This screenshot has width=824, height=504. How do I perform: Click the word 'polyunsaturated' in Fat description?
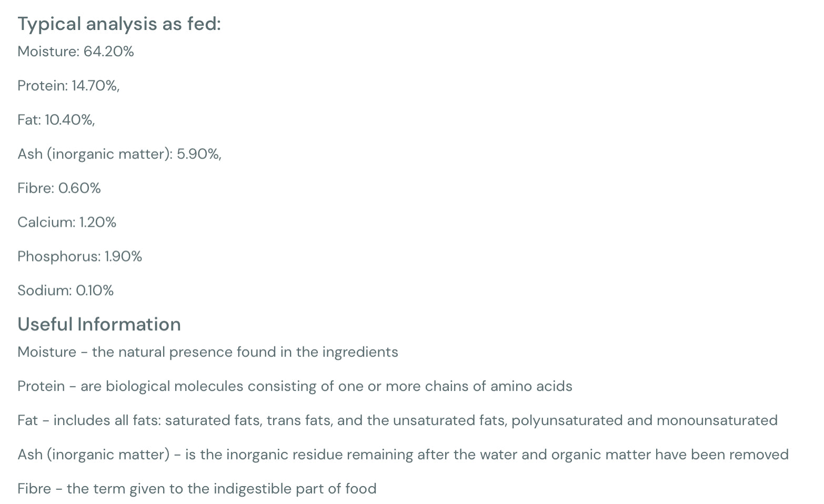click(567, 421)
